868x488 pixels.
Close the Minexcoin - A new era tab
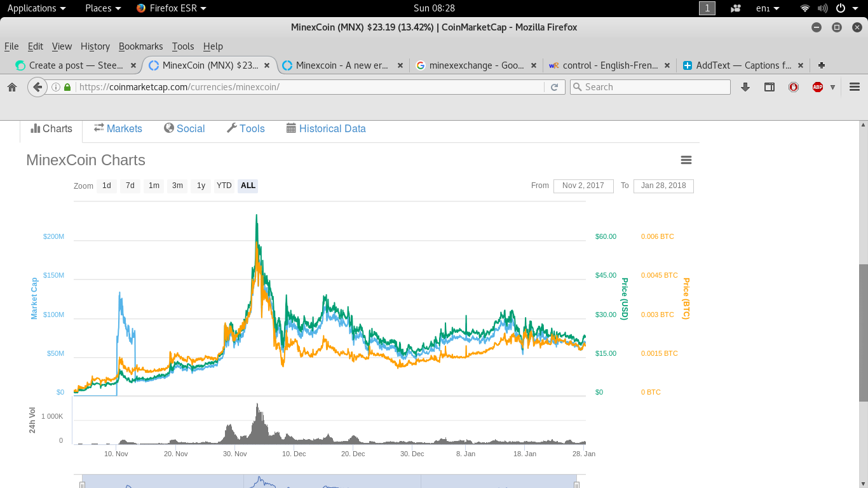pyautogui.click(x=400, y=65)
